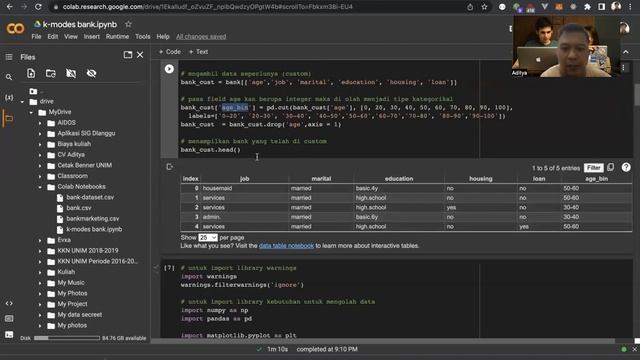Click the notebook title k-modes bank.ipynb
Screen dimensions: 640x360
80,24
